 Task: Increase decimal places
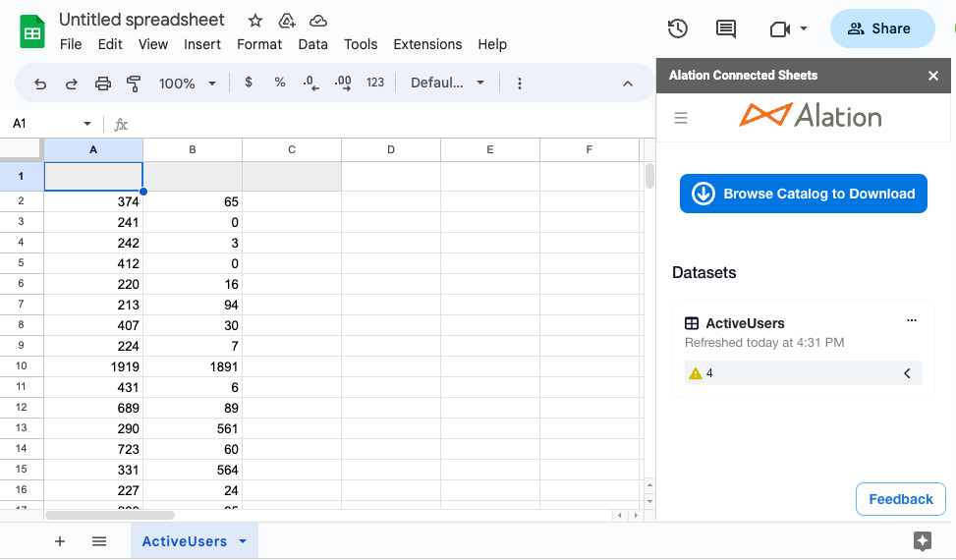[343, 83]
